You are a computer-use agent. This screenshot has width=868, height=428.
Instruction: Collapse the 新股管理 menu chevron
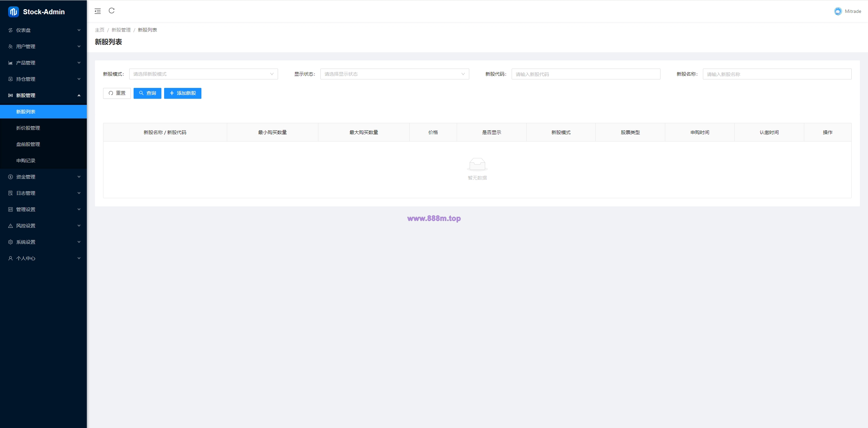click(x=79, y=95)
